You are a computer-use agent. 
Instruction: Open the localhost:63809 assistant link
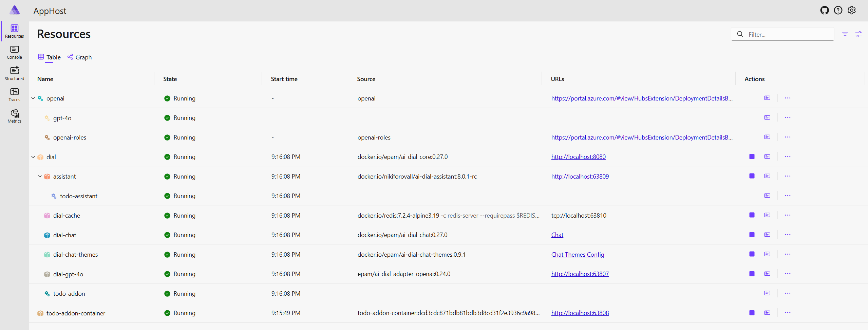coord(580,176)
